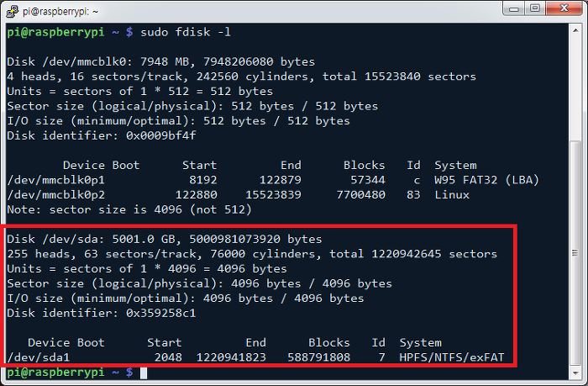Click 'Units = sectors of 1 * 4096' line

click(147, 269)
